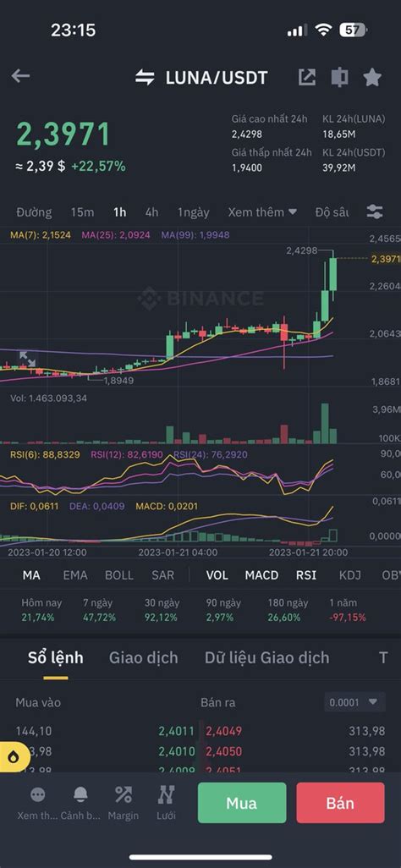Image resolution: width=401 pixels, height=868 pixels.
Task: Toggle the BOLL indicator
Action: pyautogui.click(x=119, y=575)
